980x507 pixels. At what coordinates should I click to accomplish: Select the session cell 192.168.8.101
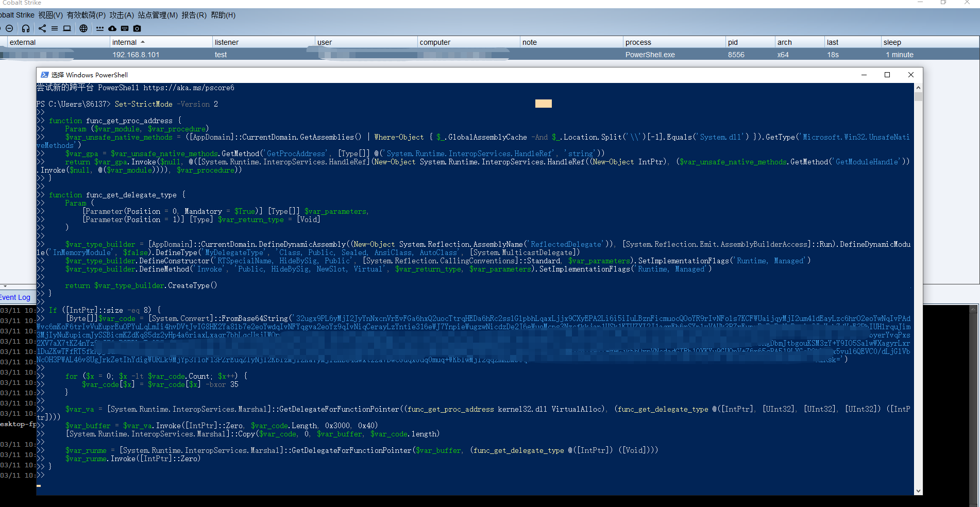[x=136, y=55]
